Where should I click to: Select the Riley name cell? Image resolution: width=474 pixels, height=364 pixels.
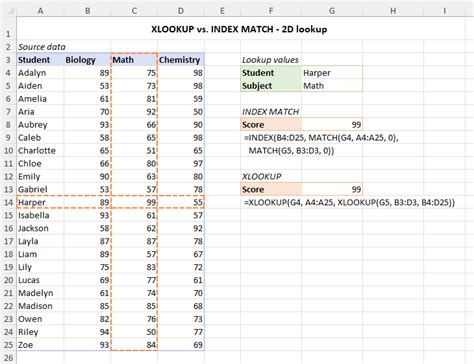[40, 332]
